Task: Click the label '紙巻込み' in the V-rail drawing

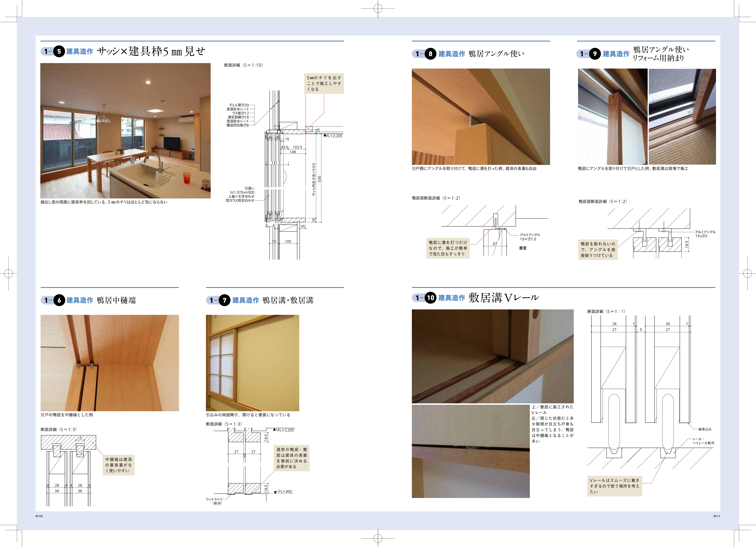Action: coord(705,429)
